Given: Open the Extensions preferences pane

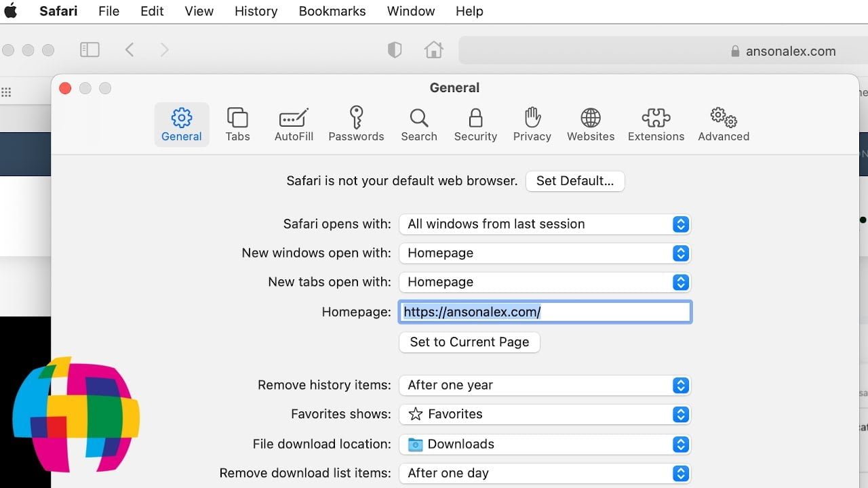Looking at the screenshot, I should [655, 124].
